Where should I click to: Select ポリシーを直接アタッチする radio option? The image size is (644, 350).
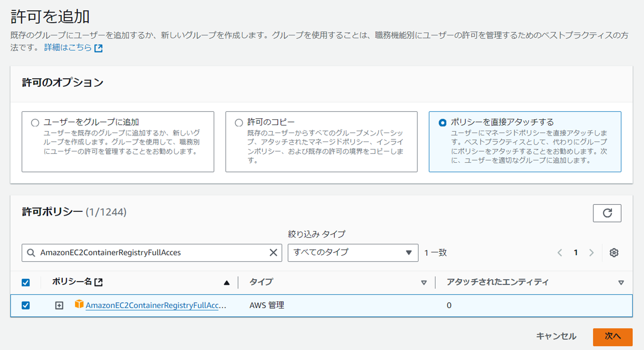[x=442, y=123]
